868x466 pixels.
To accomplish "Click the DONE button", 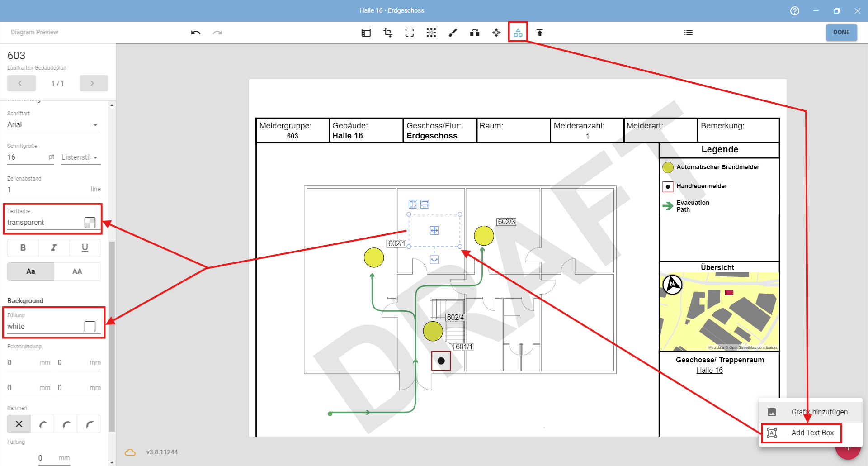I will pyautogui.click(x=841, y=33).
